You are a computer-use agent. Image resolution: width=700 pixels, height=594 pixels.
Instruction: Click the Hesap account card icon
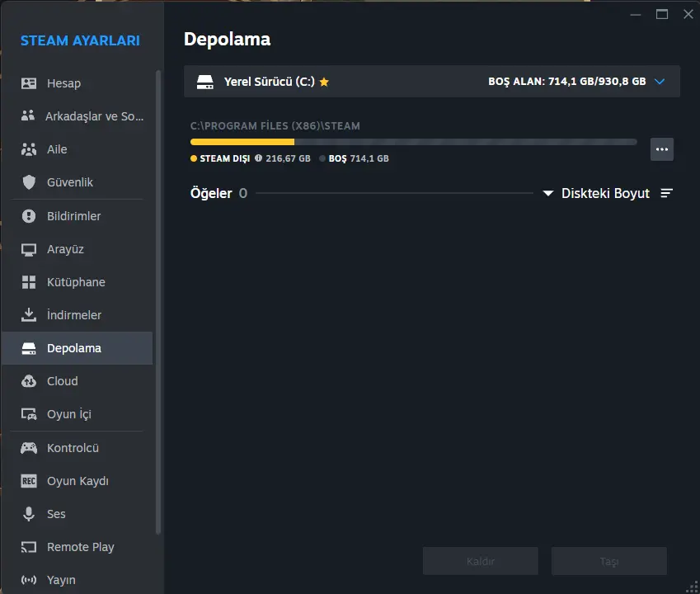coord(29,83)
